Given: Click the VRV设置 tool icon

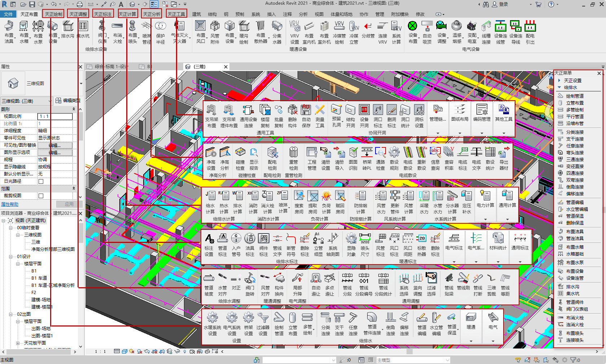Looking at the screenshot, I should pyautogui.click(x=295, y=32).
